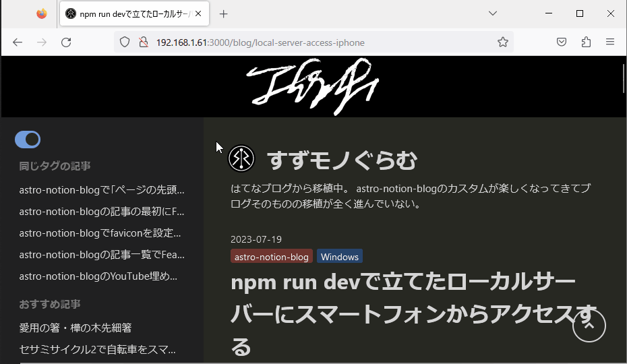This screenshot has width=627, height=364.
Task: Open the すずモノぐらむ blog title link
Action: 342,160
